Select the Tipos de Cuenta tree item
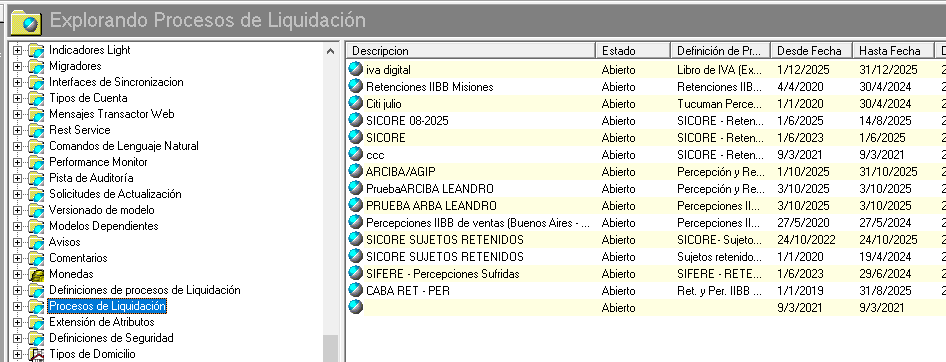The width and height of the screenshot is (946, 362). click(88, 98)
